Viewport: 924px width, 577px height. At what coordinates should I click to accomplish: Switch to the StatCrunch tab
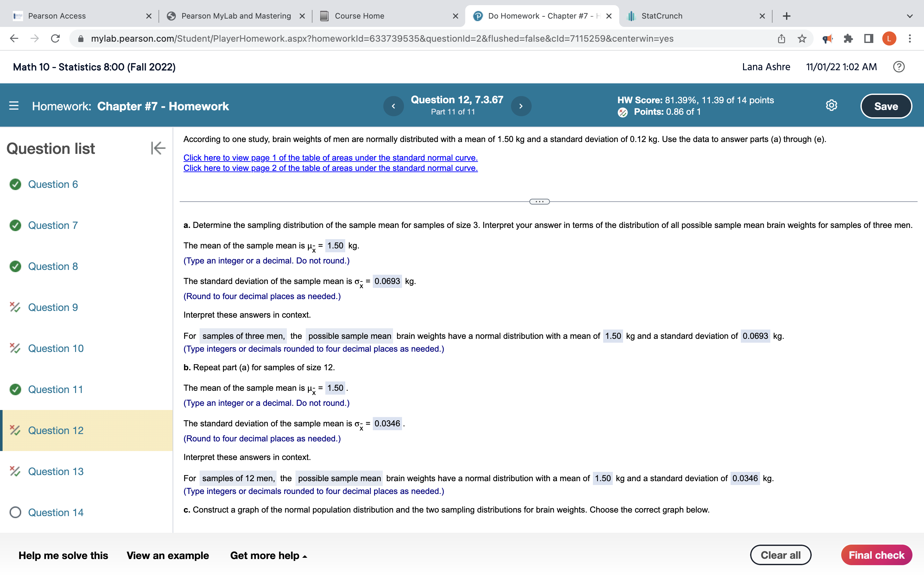point(662,16)
